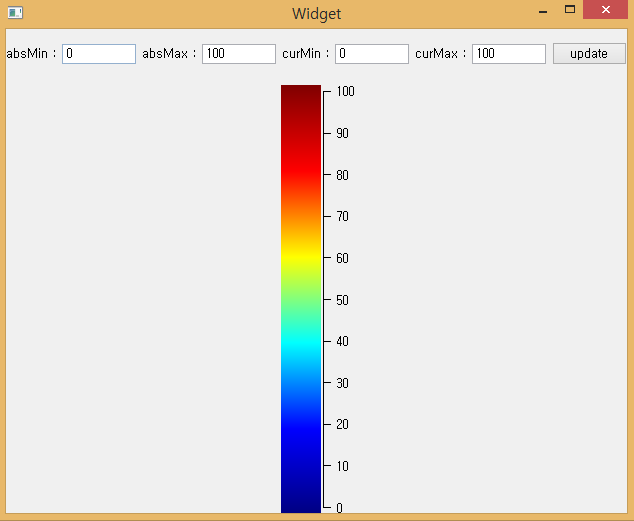Image resolution: width=634 pixels, height=521 pixels.
Task: Click the 70 tick label on the scale
Action: pos(342,217)
